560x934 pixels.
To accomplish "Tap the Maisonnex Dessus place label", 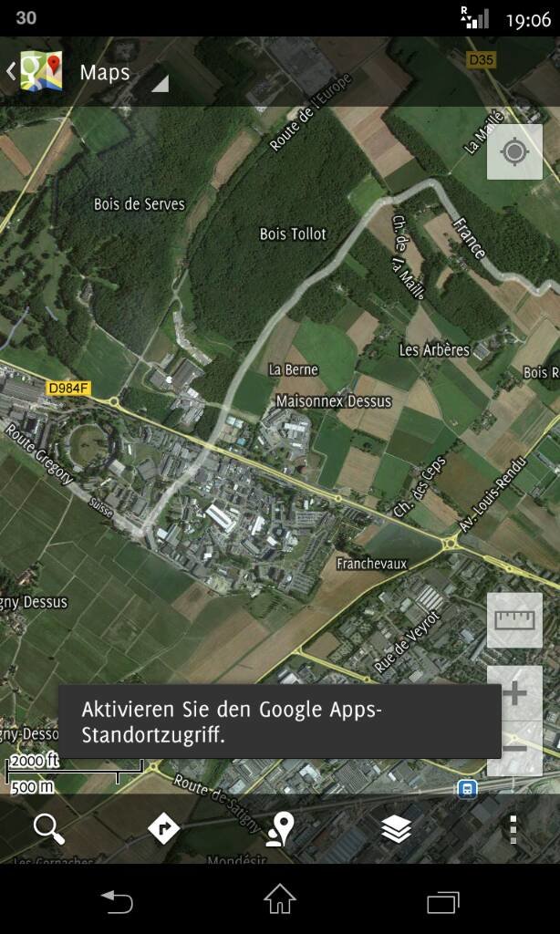I will [334, 401].
